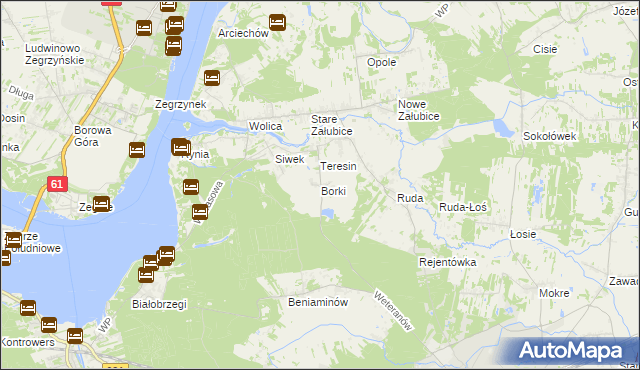The height and width of the screenshot is (370, 640).
Task: Click the Zegrzynek label
Action: [181, 104]
